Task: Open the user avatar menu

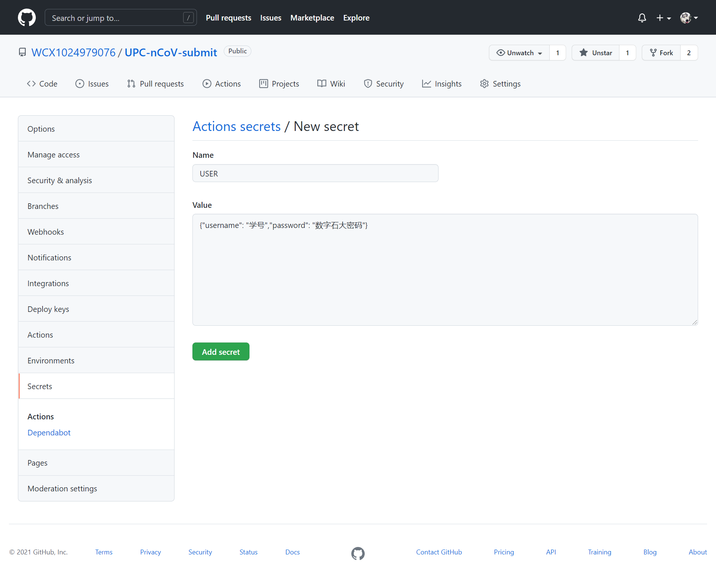Action: tap(688, 18)
